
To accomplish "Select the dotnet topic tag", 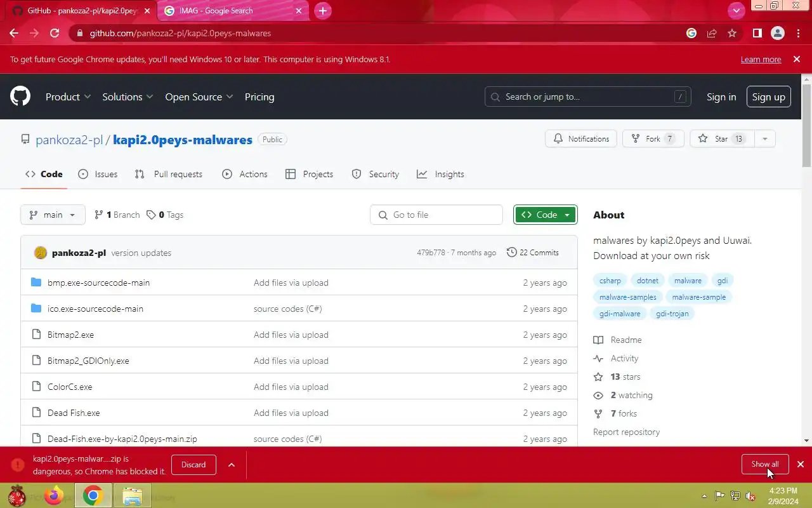I will [x=648, y=280].
